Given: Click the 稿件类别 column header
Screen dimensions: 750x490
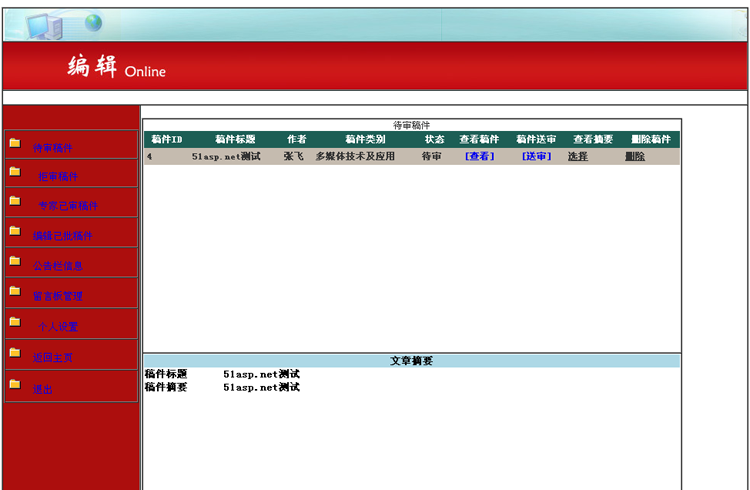Looking at the screenshot, I should click(365, 139).
